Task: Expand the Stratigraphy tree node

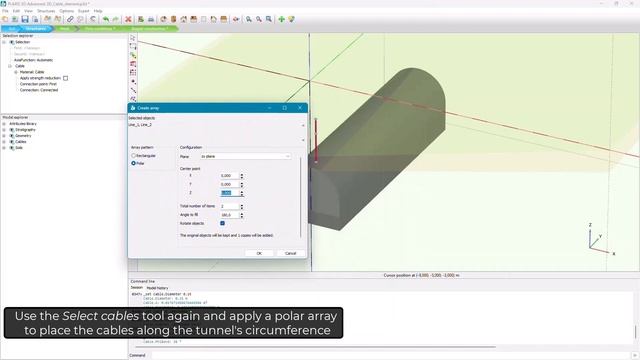Action: [x=4, y=130]
